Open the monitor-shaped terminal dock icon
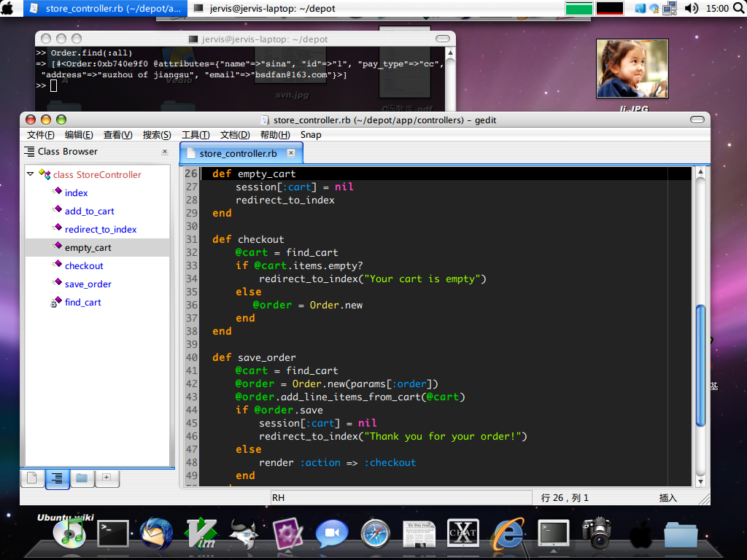 click(553, 533)
